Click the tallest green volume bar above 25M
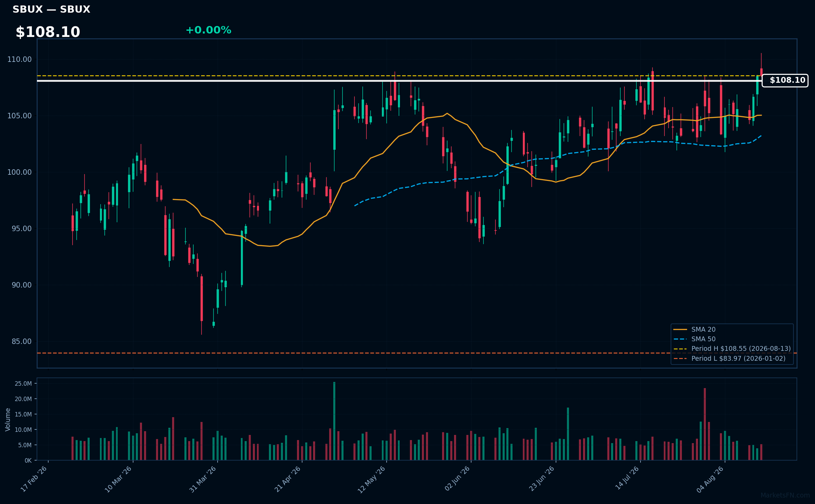 coord(334,421)
